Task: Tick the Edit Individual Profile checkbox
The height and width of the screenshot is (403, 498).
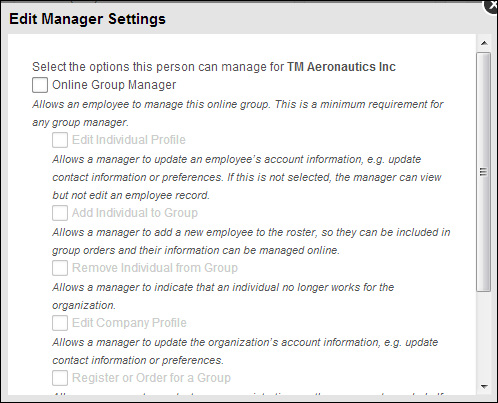Action: click(60, 140)
